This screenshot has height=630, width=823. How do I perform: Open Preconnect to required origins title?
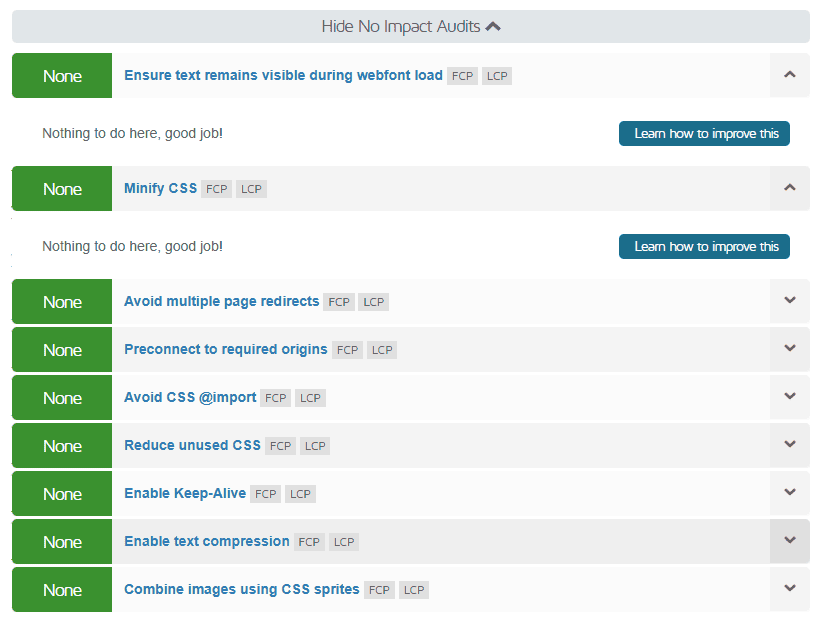(x=226, y=349)
